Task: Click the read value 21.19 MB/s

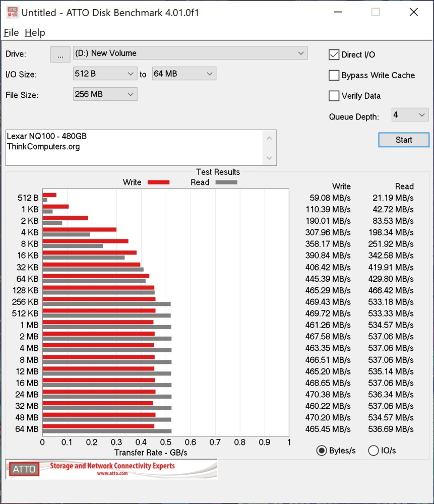Action: click(393, 198)
